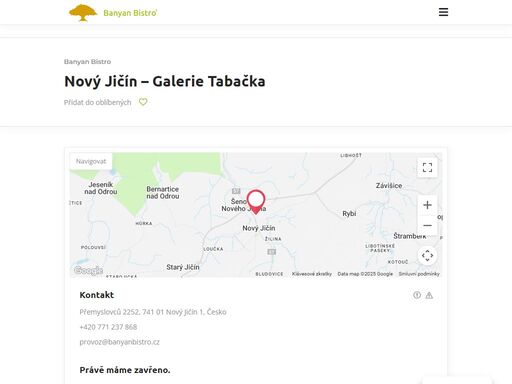Click the Navigovat button

91,161
